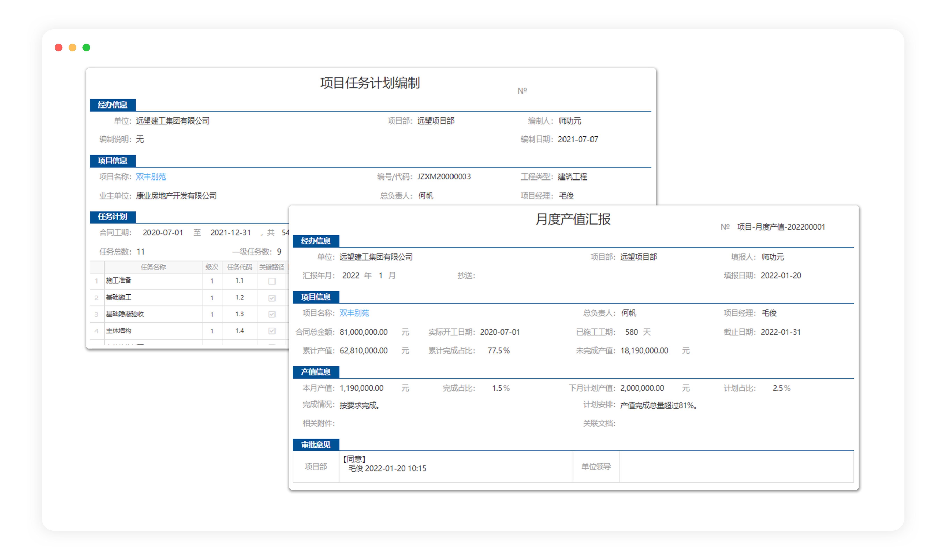Click 下月计划产值 value 2,000,000.00
Screen dimensions: 946x560
[x=642, y=388]
